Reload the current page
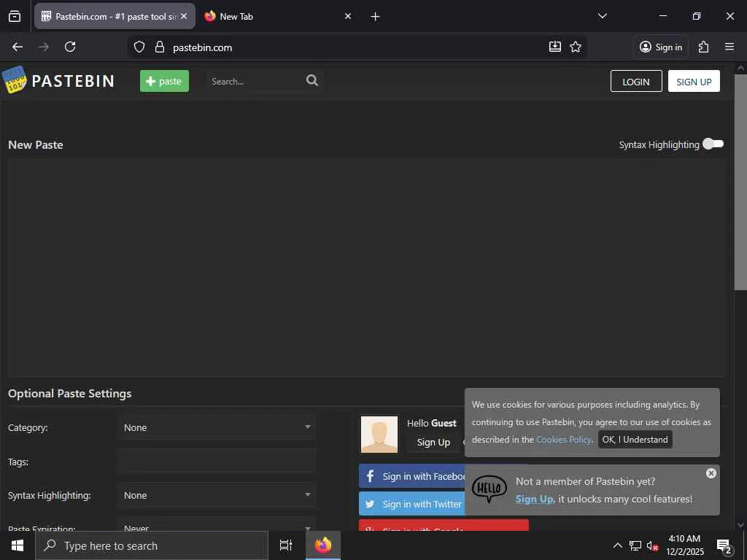This screenshot has height=560, width=747. coord(70,47)
